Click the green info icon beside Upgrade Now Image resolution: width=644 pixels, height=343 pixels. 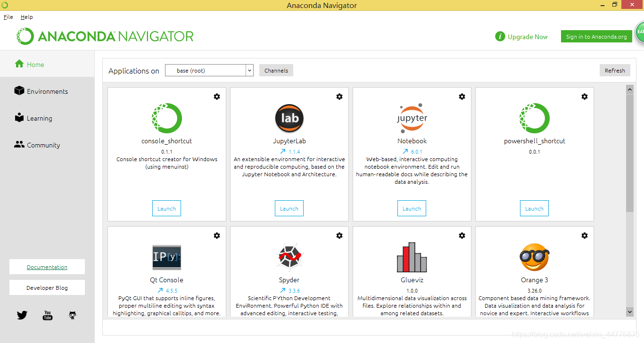500,36
